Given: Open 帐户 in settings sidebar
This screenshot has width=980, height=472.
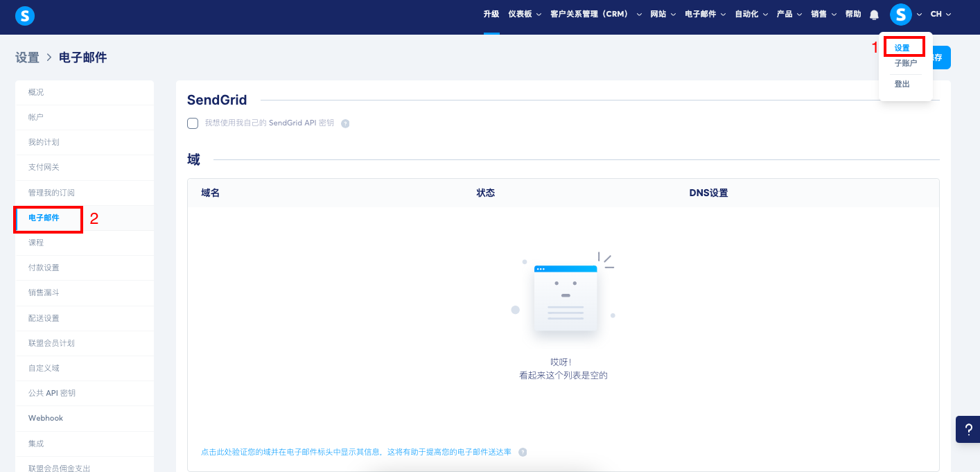Looking at the screenshot, I should (85, 117).
